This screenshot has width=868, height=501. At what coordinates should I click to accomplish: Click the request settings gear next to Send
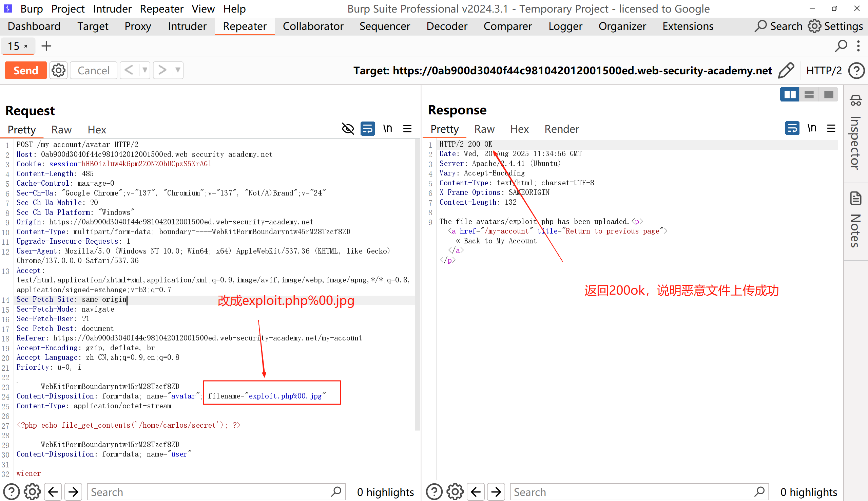point(58,70)
